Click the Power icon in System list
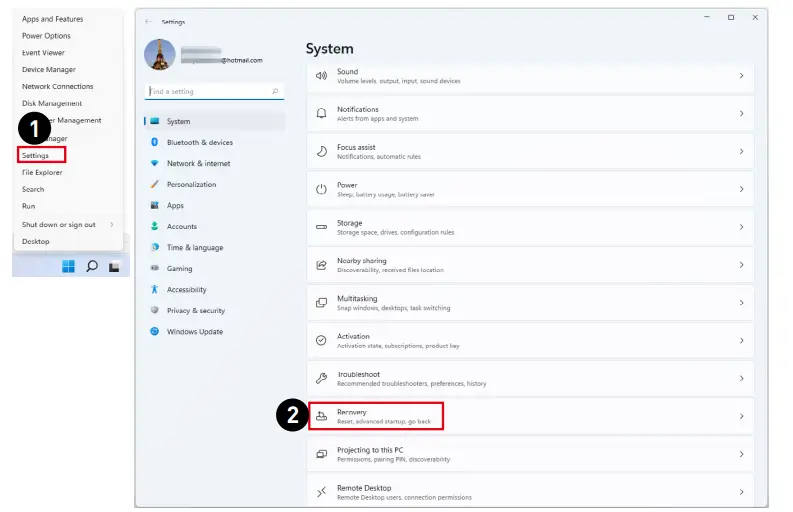The width and height of the screenshot is (793, 512). (x=321, y=189)
